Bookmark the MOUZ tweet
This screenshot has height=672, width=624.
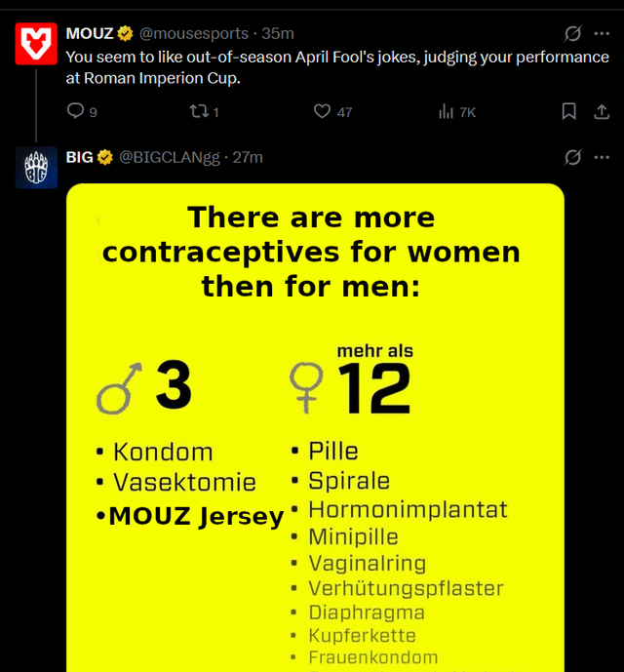point(569,112)
